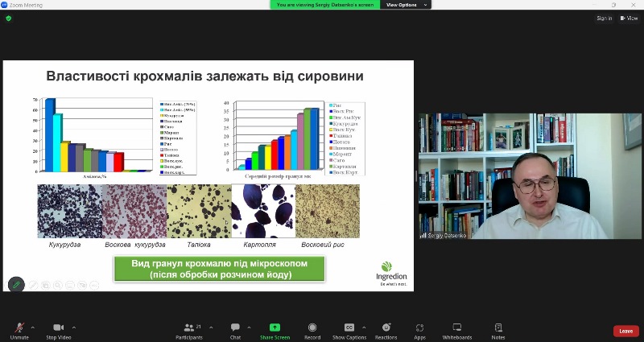This screenshot has width=644, height=342.
Task: Open the Participants panel
Action: click(x=189, y=331)
